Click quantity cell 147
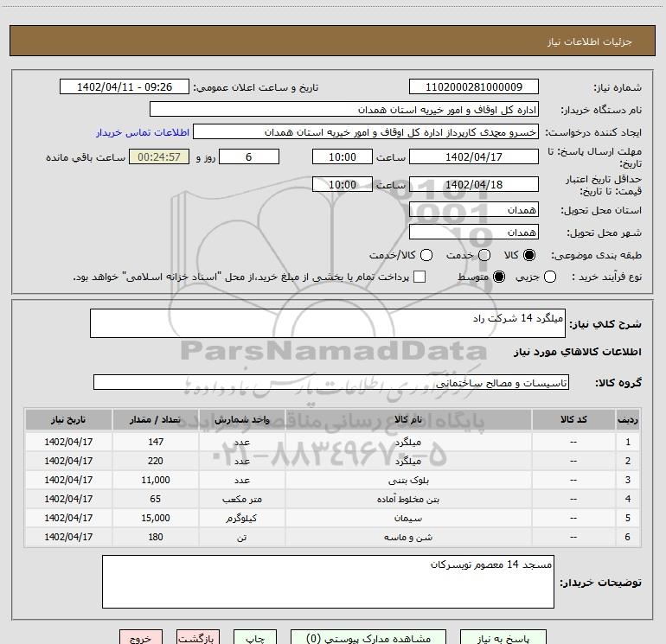666x644 pixels. (x=156, y=442)
